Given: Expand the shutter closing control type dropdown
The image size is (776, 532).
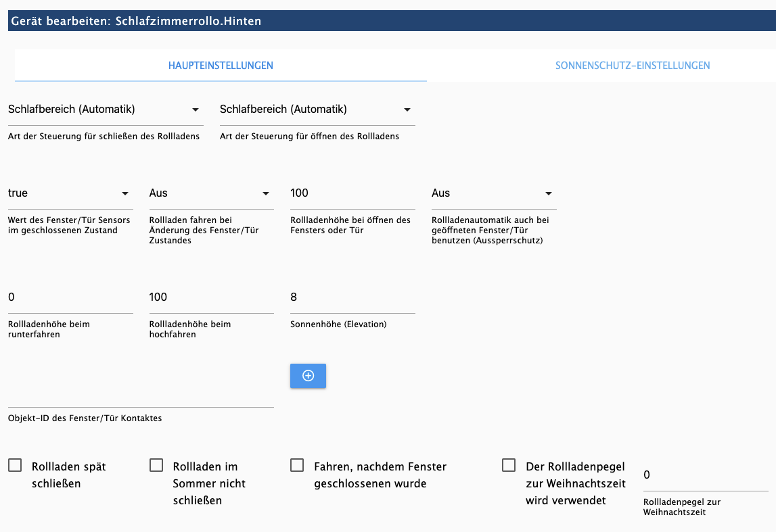Looking at the screenshot, I should point(105,110).
